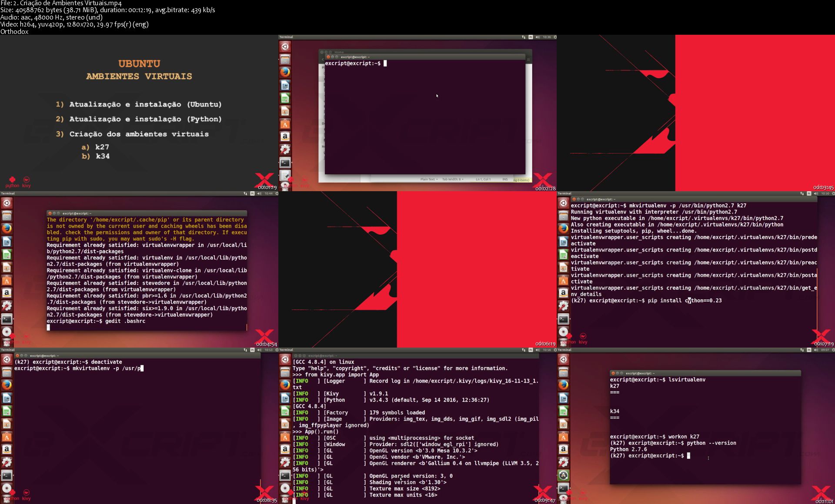This screenshot has width=835, height=504.
Task: Open Tab Width dropdown in gedit status bar
Action: [453, 179]
